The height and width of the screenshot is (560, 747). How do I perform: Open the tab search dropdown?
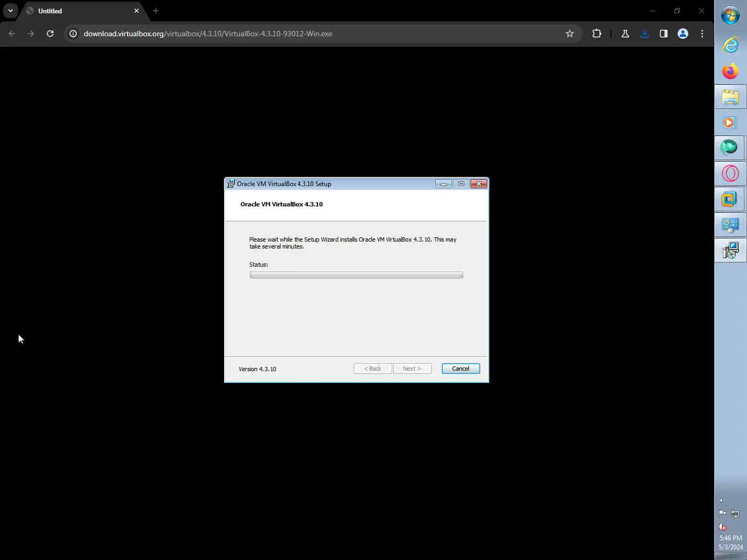click(11, 11)
